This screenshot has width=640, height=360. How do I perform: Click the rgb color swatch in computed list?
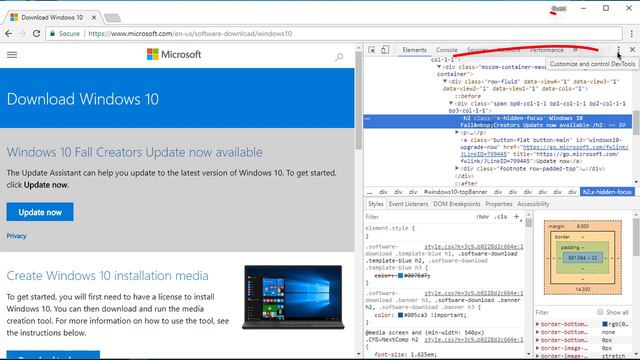(x=605, y=324)
